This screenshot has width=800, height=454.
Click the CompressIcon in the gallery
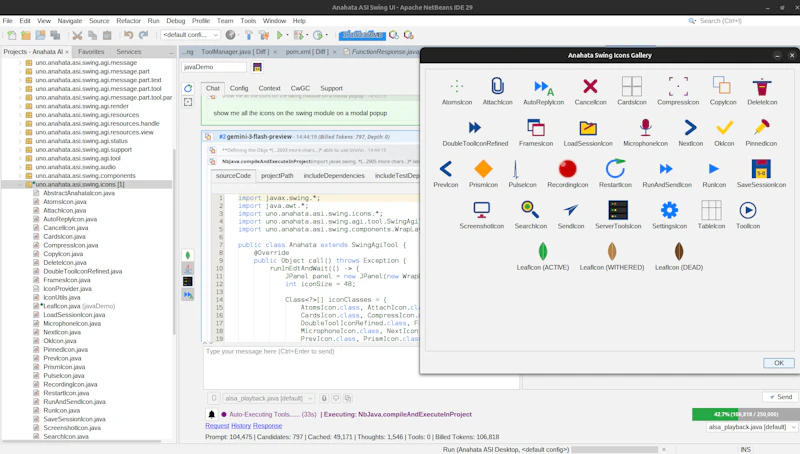click(678, 86)
